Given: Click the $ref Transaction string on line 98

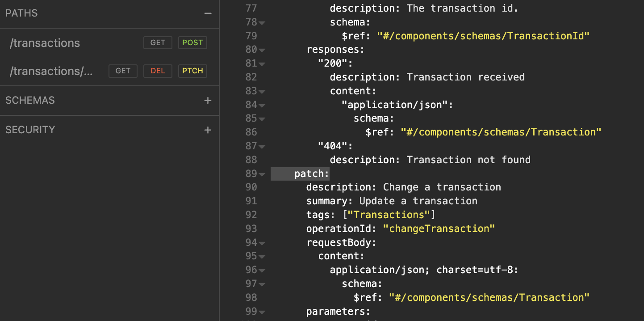Looking at the screenshot, I should click(489, 297).
